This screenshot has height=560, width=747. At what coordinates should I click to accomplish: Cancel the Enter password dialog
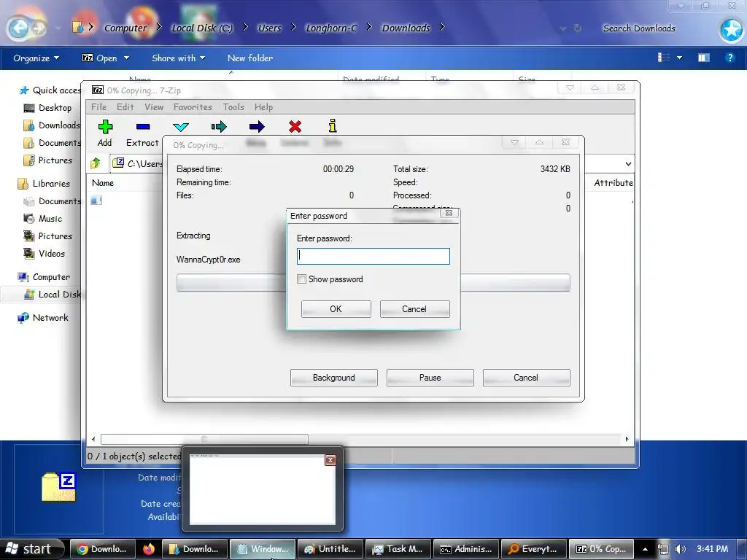coord(414,309)
